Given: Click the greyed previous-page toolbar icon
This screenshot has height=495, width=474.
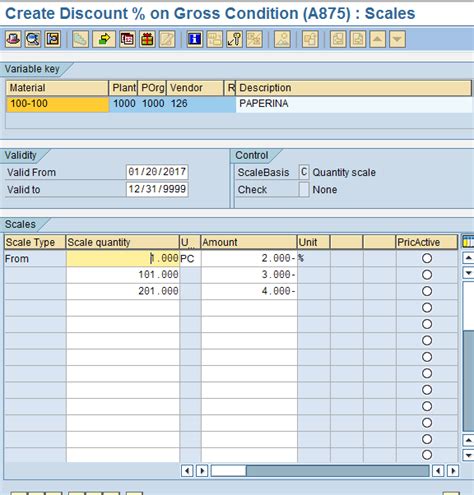Looking at the screenshot, I should click(x=338, y=39).
